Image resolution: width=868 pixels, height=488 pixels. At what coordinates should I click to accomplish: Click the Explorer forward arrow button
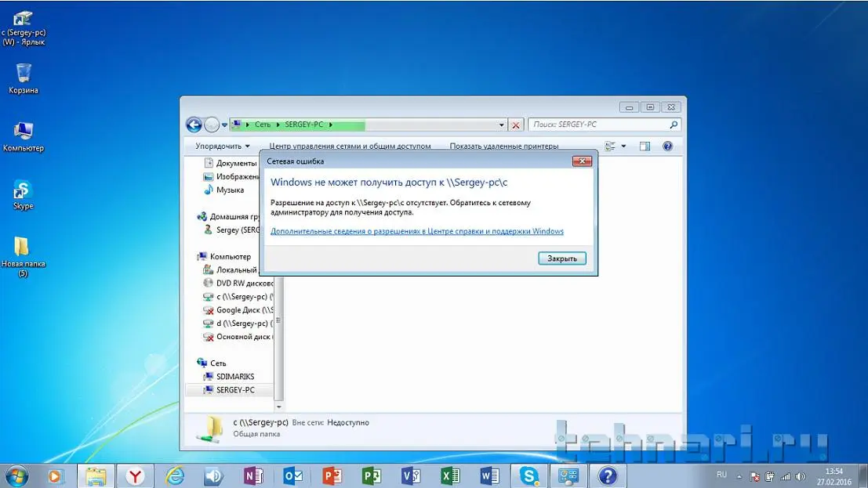coord(212,125)
